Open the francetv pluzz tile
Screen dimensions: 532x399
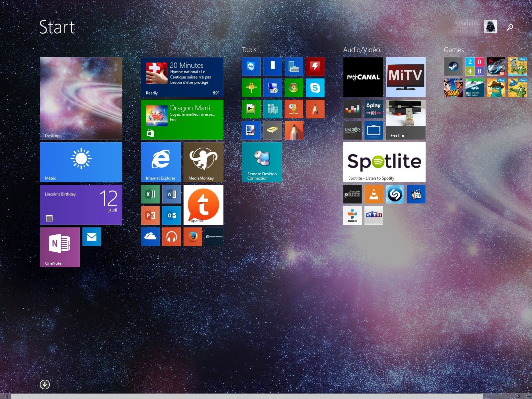click(352, 194)
